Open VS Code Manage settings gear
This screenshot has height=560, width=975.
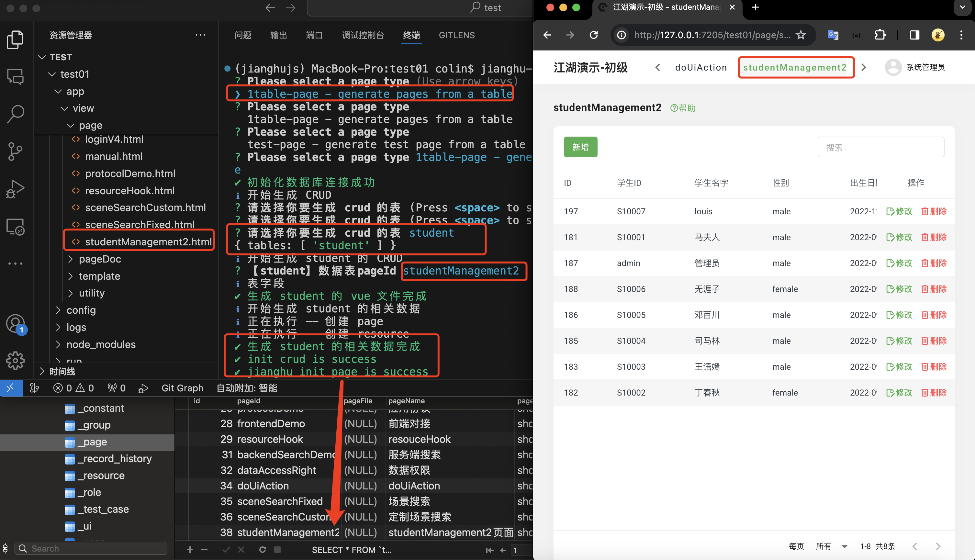click(x=16, y=361)
